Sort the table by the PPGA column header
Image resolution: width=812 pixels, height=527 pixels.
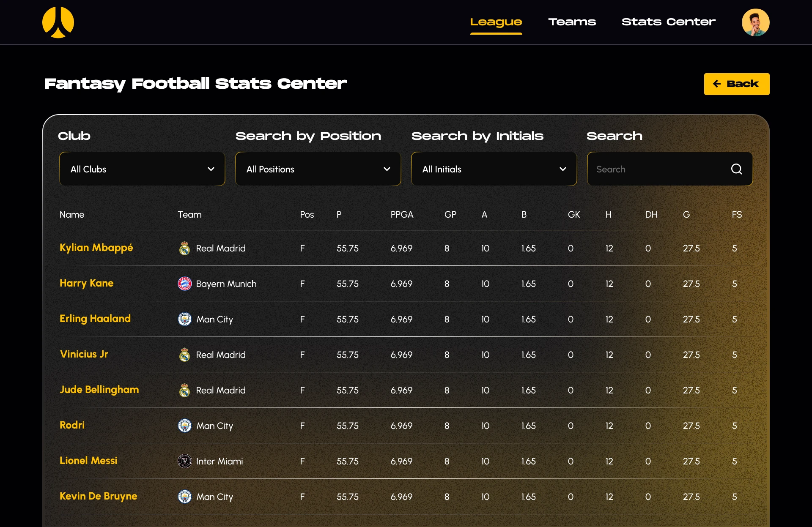(x=402, y=214)
